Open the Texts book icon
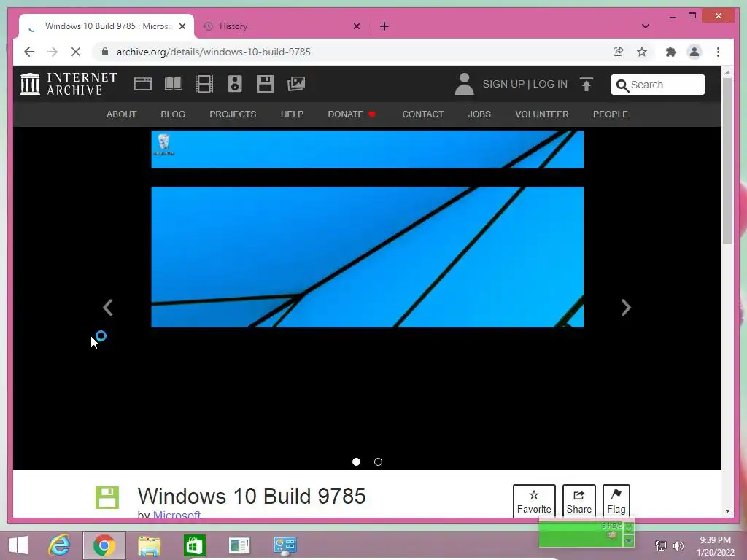Viewport: 747px width, 560px height. [x=174, y=84]
